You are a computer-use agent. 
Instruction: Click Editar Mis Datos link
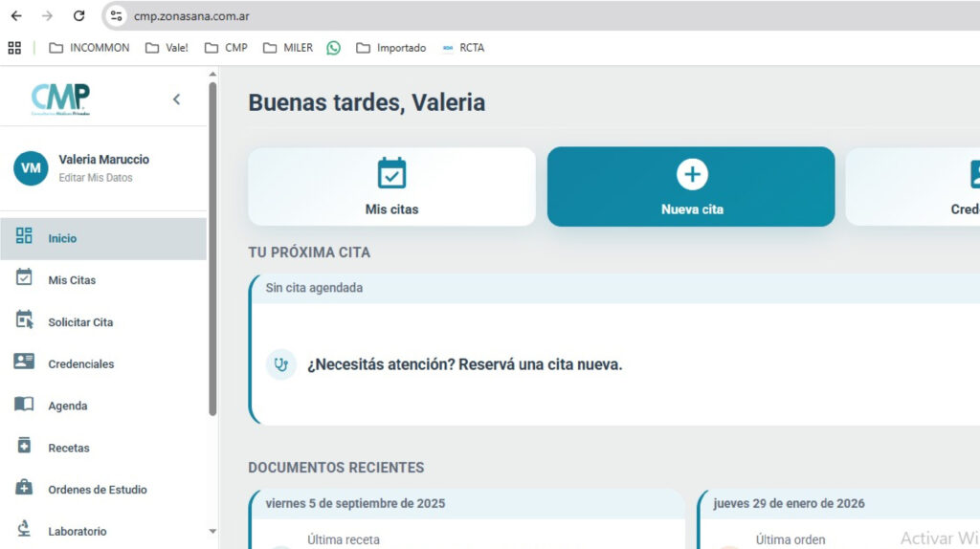pos(95,178)
